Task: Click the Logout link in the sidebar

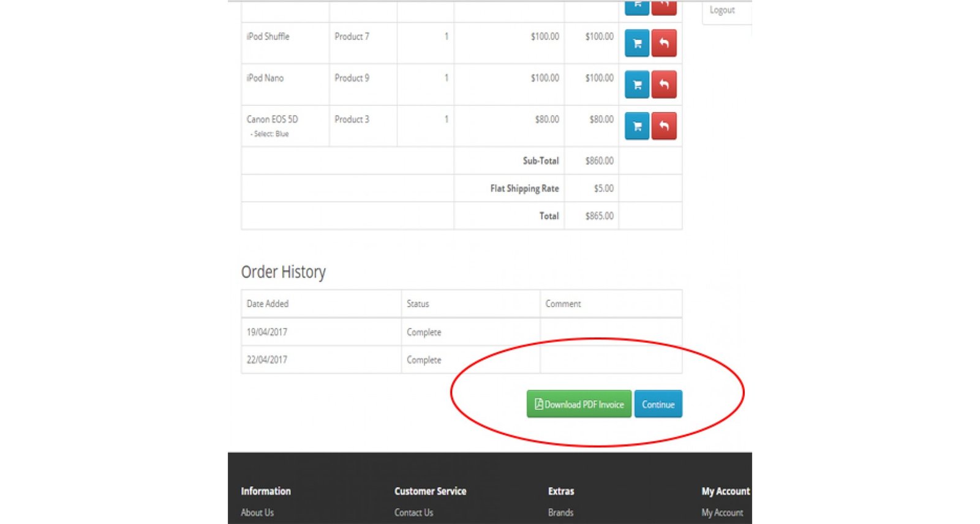Action: click(x=722, y=10)
